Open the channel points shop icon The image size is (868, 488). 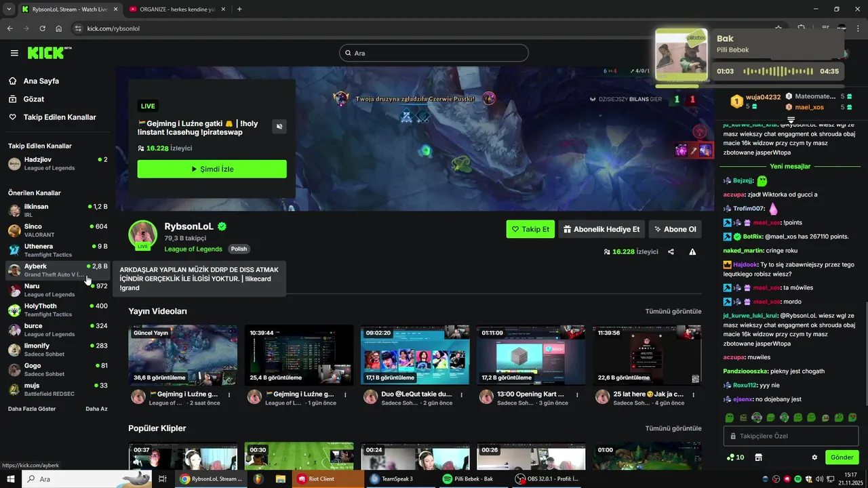(759, 457)
